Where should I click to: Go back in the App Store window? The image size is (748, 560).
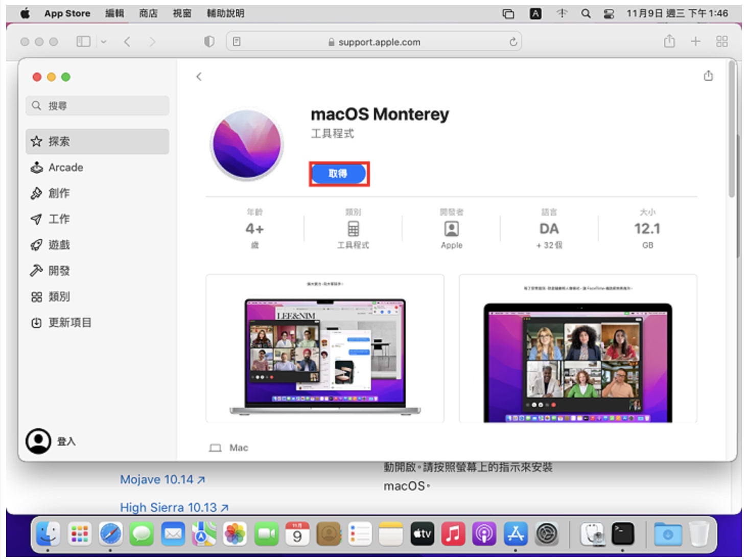199,77
